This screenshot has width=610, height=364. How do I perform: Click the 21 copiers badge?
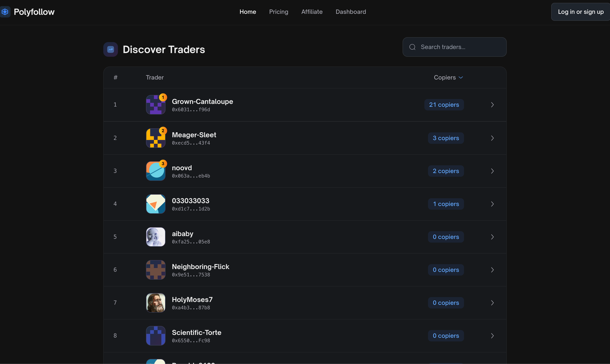pos(444,105)
